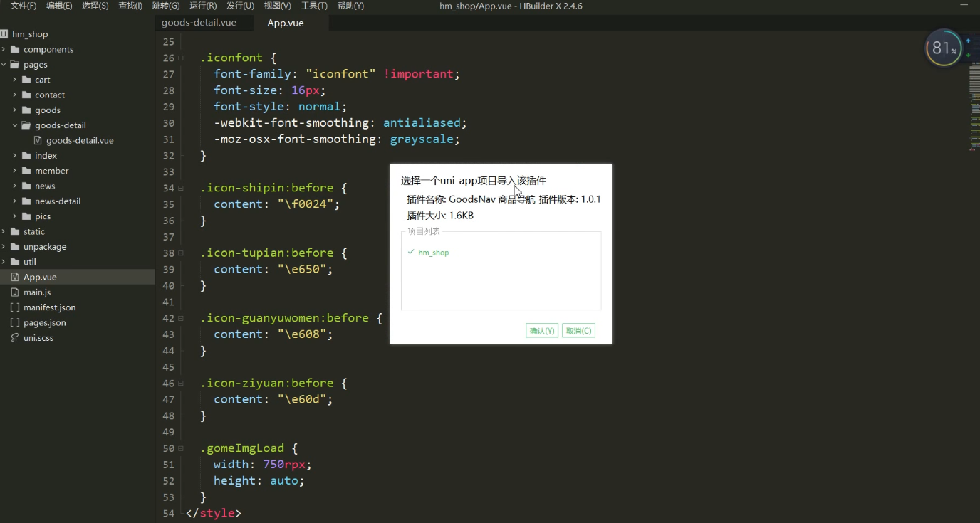Collapse the pages folder arrow
This screenshot has width=980, height=523.
pos(4,65)
